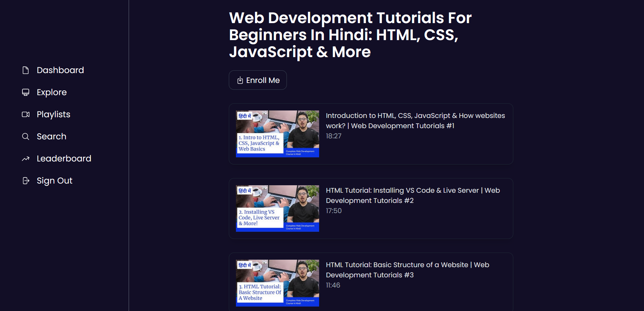Click the tutorial #3 thumbnail image

277,283
